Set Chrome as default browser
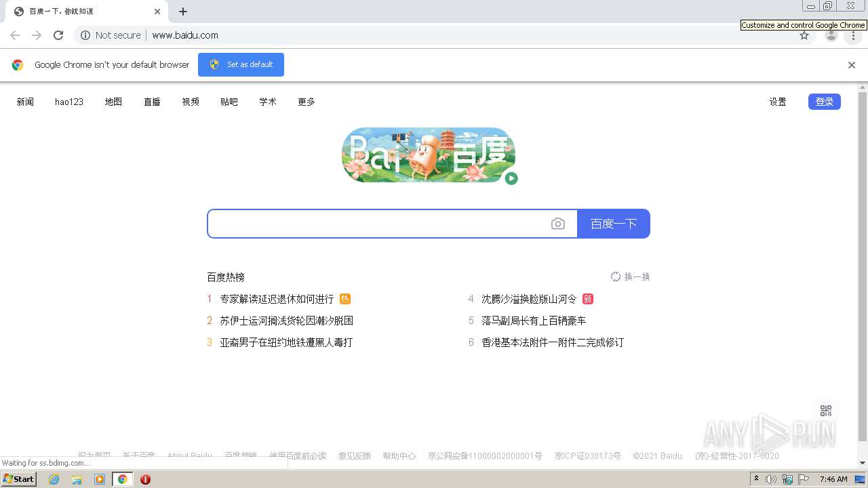Viewport: 868px width, 488px height. (241, 64)
